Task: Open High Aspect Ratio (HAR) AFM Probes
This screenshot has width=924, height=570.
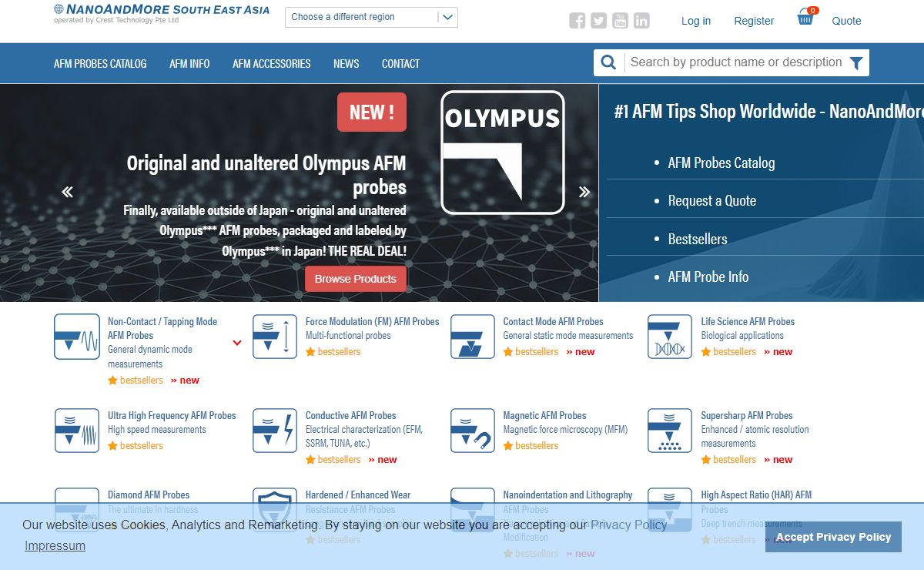Action: [x=756, y=501]
